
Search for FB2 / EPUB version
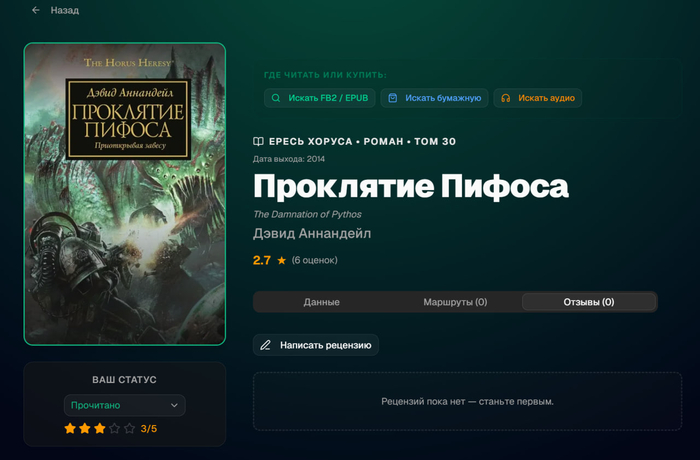(x=320, y=98)
